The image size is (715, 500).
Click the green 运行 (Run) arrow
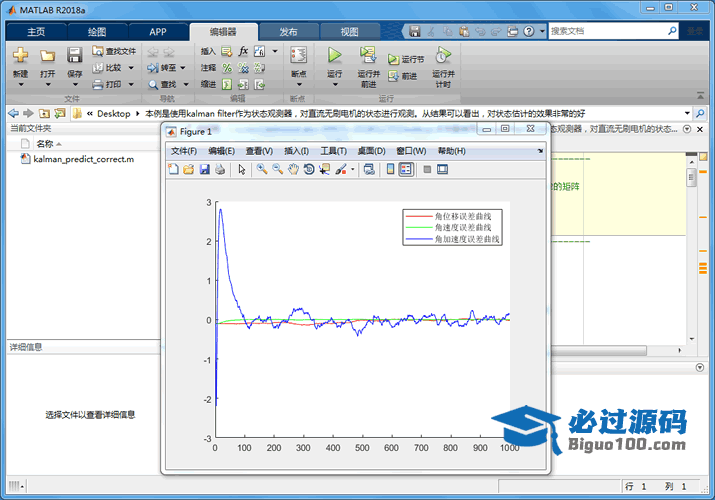pyautogui.click(x=334, y=55)
